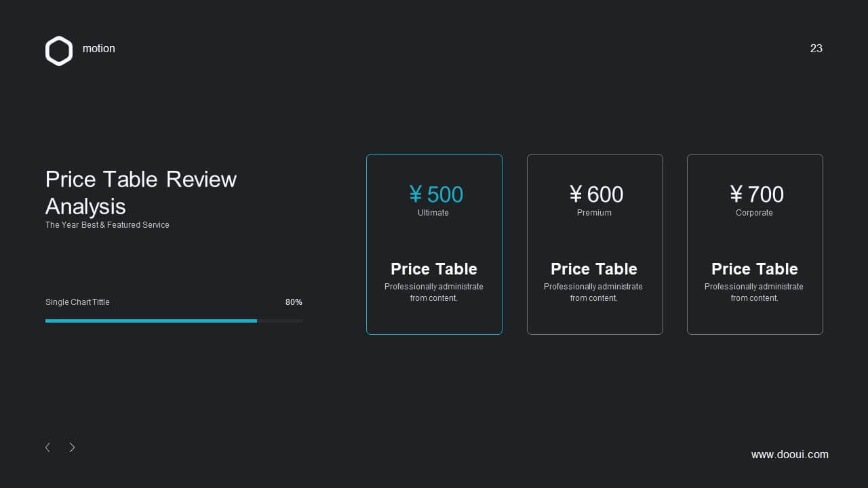Click Price Table Review Analysis heading
868x488 pixels.
coord(141,192)
